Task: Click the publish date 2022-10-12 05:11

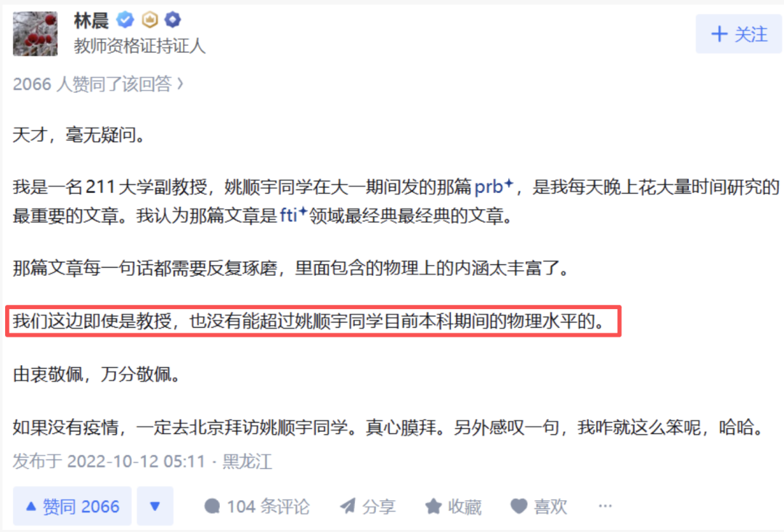Action: 136,461
